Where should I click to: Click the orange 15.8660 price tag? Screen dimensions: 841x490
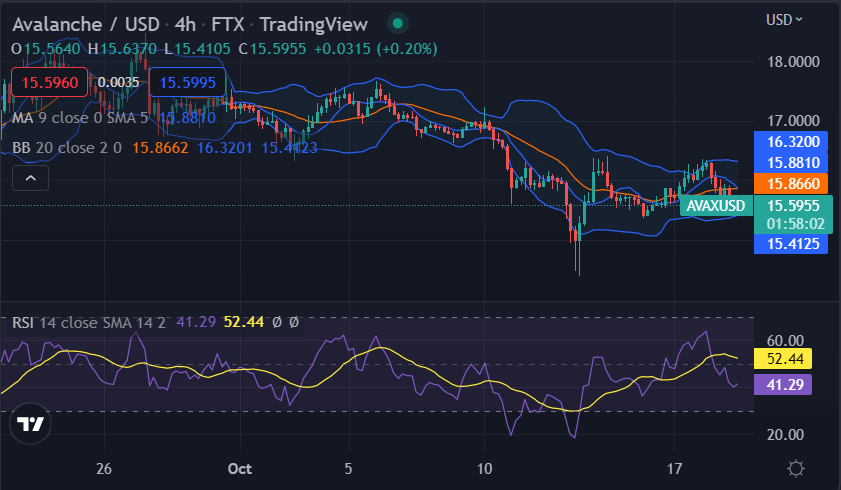pyautogui.click(x=791, y=183)
